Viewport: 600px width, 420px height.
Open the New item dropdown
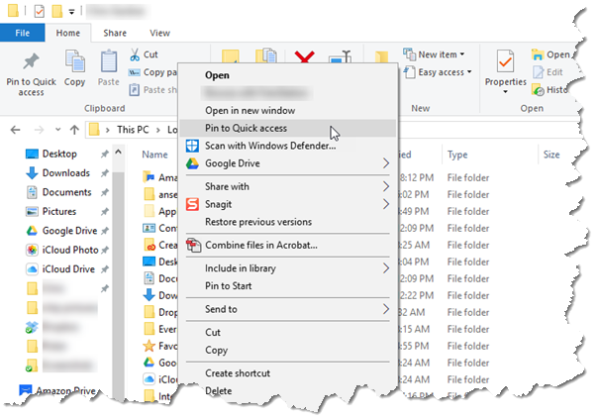point(434,55)
